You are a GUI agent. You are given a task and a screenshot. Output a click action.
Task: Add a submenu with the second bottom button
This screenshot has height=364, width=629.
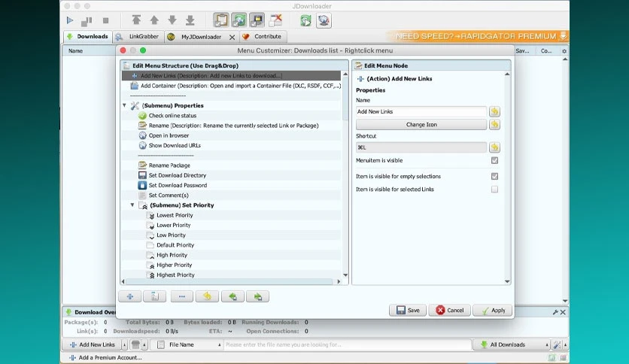155,296
